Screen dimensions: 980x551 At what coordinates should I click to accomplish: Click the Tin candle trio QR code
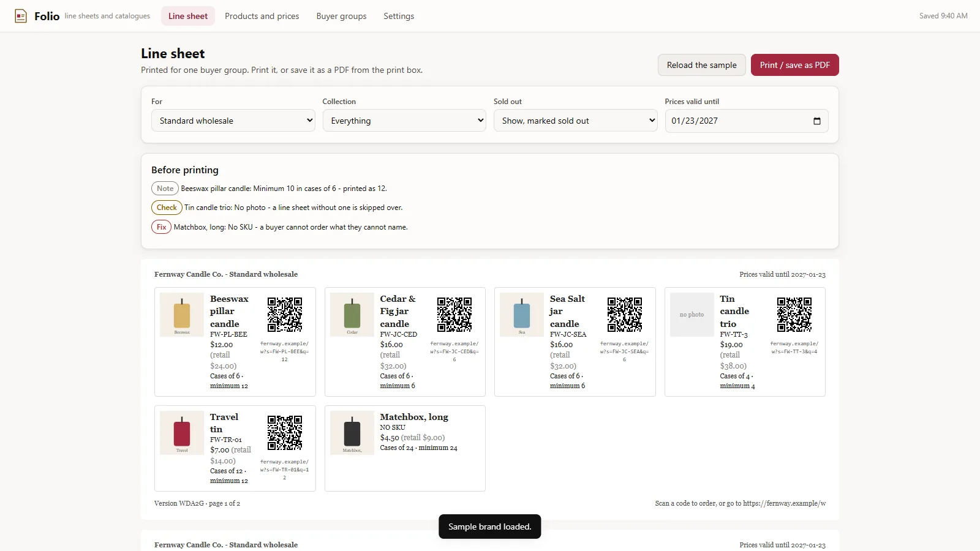pos(794,315)
